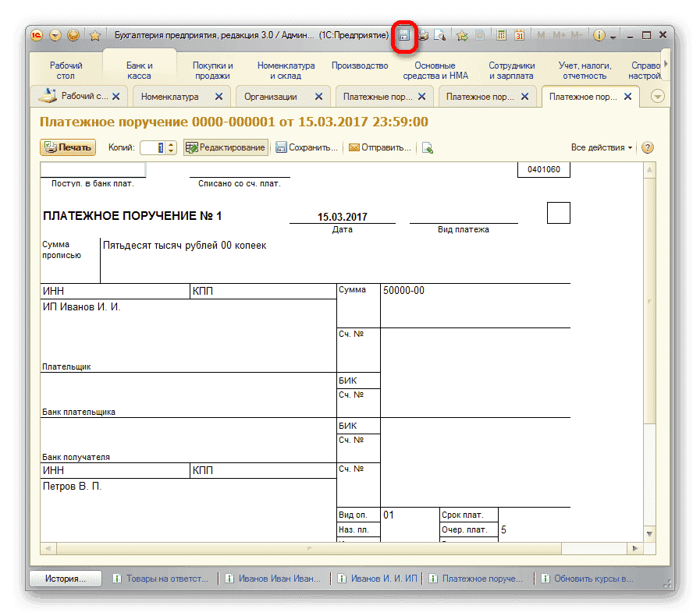This screenshot has height=616, width=700.
Task: Click the information (i) icon near the window controls
Action: (599, 34)
